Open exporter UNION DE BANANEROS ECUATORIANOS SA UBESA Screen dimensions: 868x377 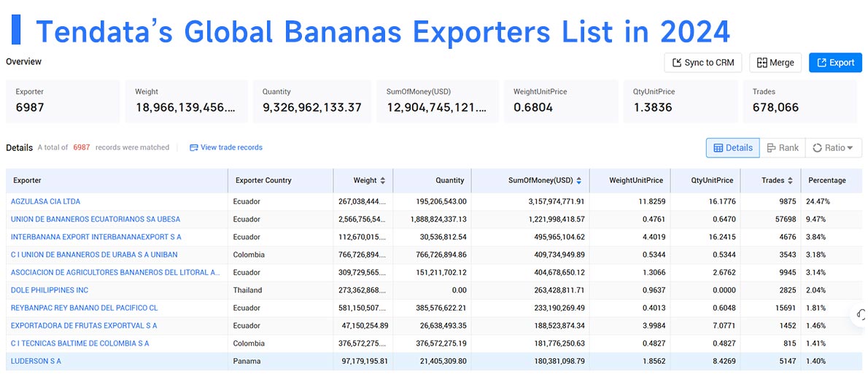pos(96,219)
